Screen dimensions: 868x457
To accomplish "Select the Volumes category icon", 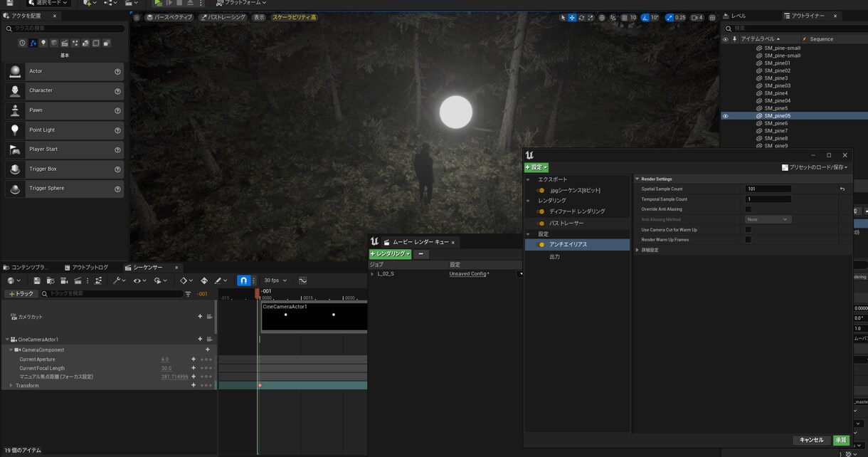I will (96, 43).
